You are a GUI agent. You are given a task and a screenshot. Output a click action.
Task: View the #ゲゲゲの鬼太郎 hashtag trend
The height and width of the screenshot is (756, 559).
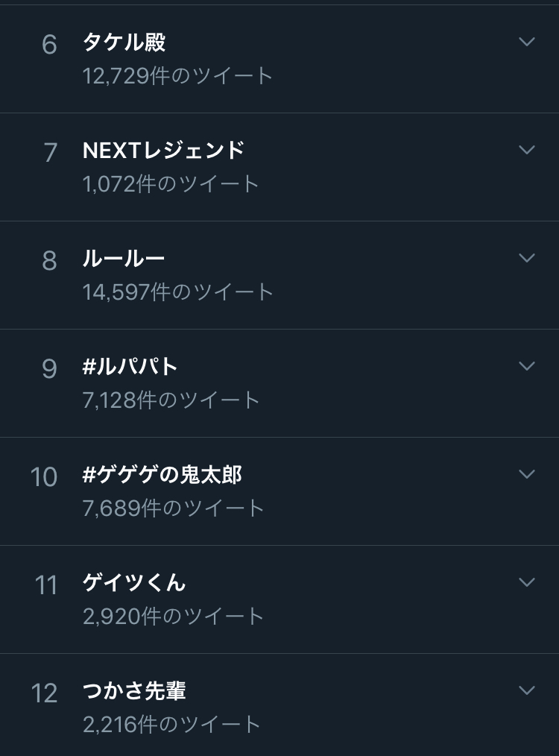coord(162,475)
